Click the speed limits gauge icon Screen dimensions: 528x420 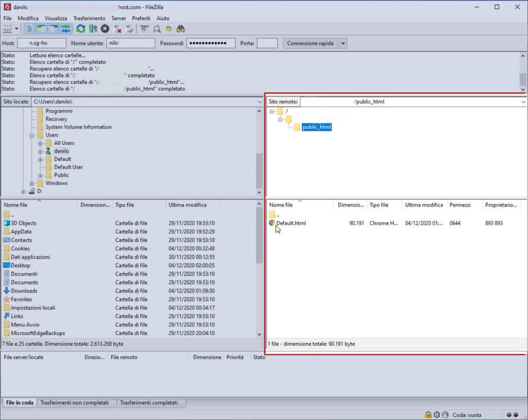[445, 415]
